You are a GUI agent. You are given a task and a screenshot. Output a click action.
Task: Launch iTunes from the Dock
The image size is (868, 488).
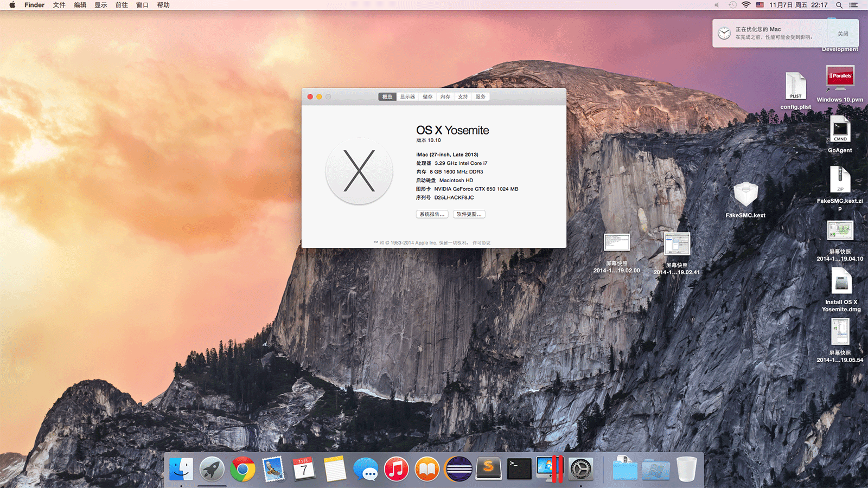click(x=397, y=468)
